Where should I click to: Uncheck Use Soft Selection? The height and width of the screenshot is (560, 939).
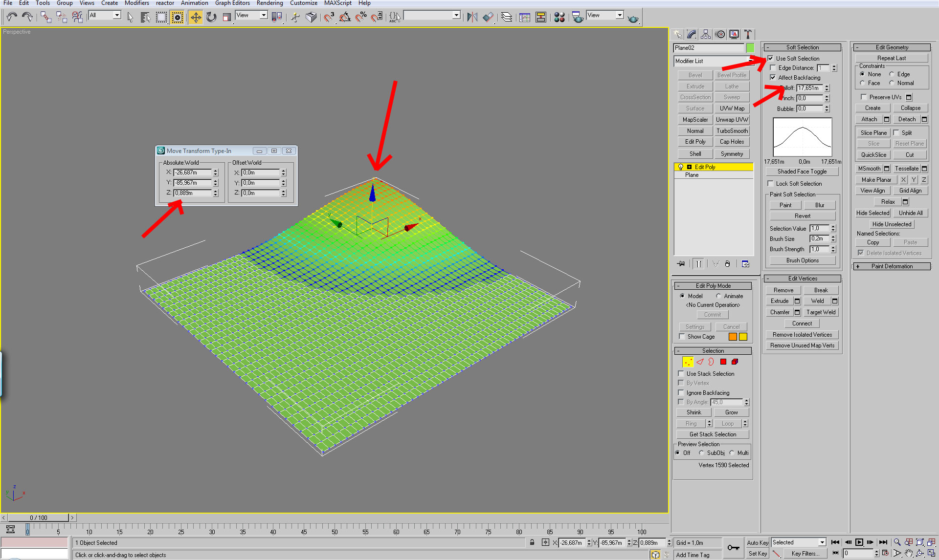coord(771,58)
